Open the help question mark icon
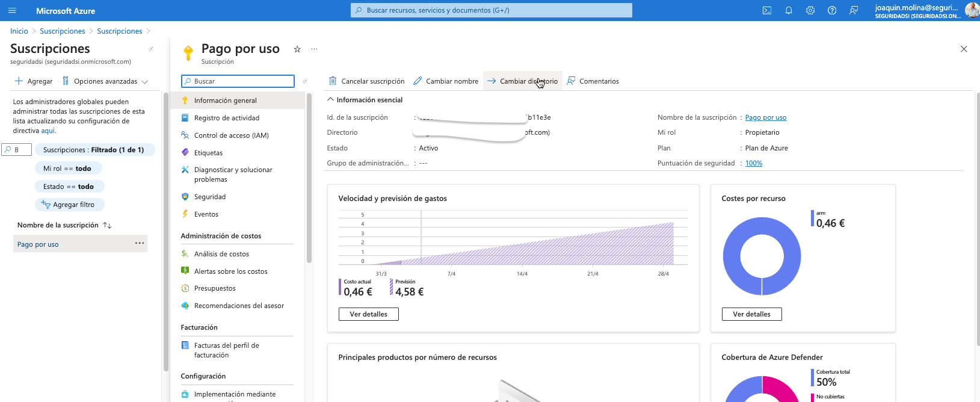 pyautogui.click(x=832, y=11)
